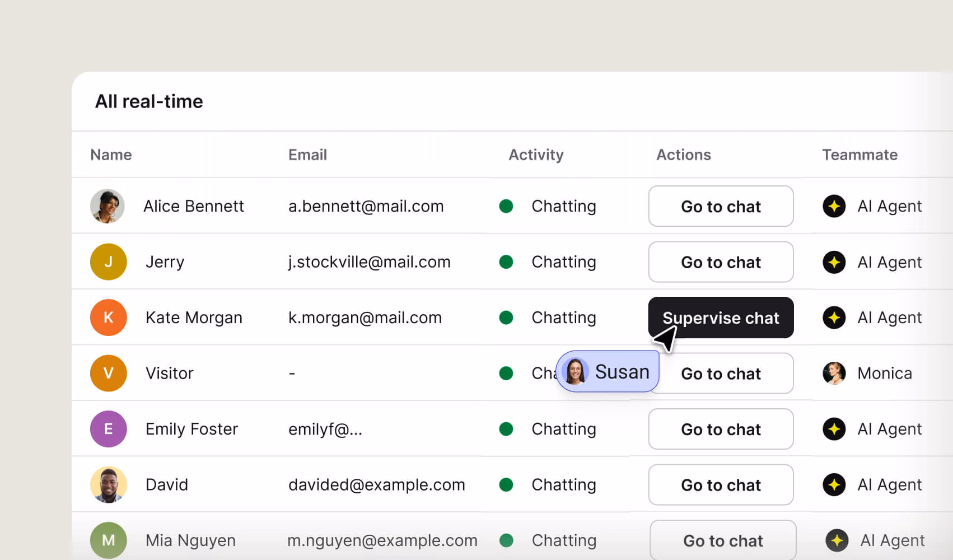The width and height of the screenshot is (953, 560).
Task: Go to chat with David
Action: point(721,484)
